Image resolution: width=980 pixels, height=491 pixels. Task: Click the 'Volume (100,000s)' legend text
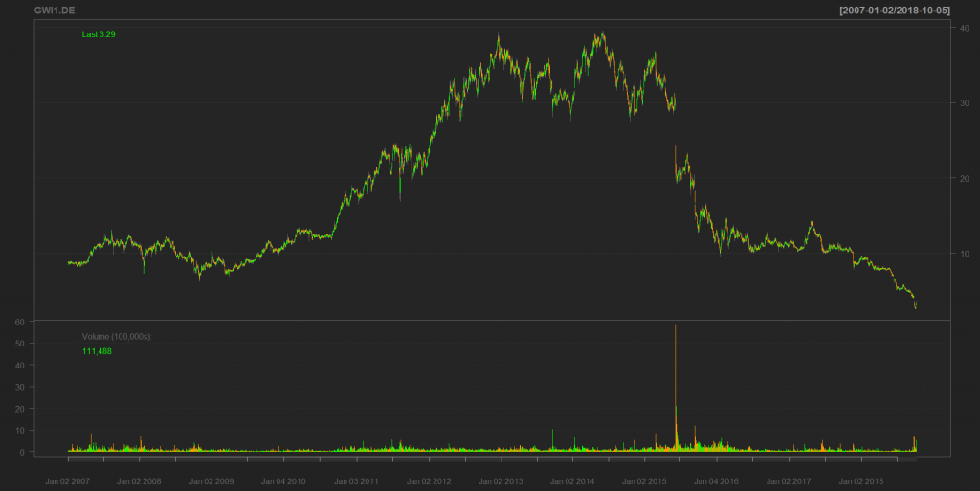[x=116, y=337]
